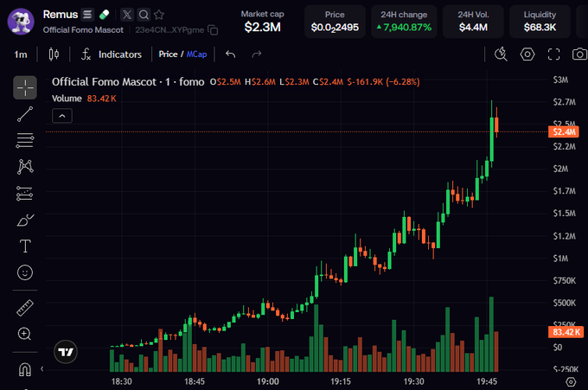The height and width of the screenshot is (390, 588).
Task: Click the Volume 83.42K legend
Action: point(84,99)
